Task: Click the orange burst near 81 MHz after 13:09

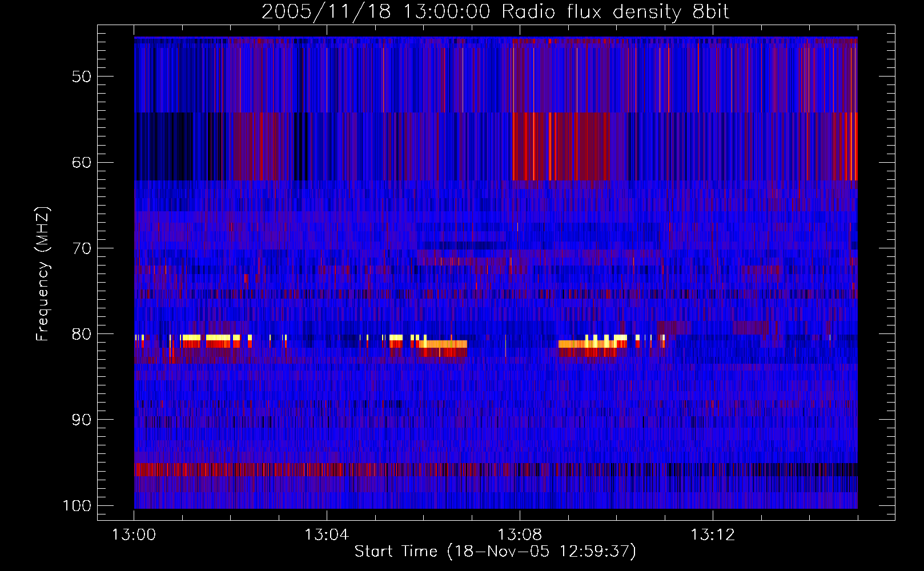Action: tap(588, 344)
